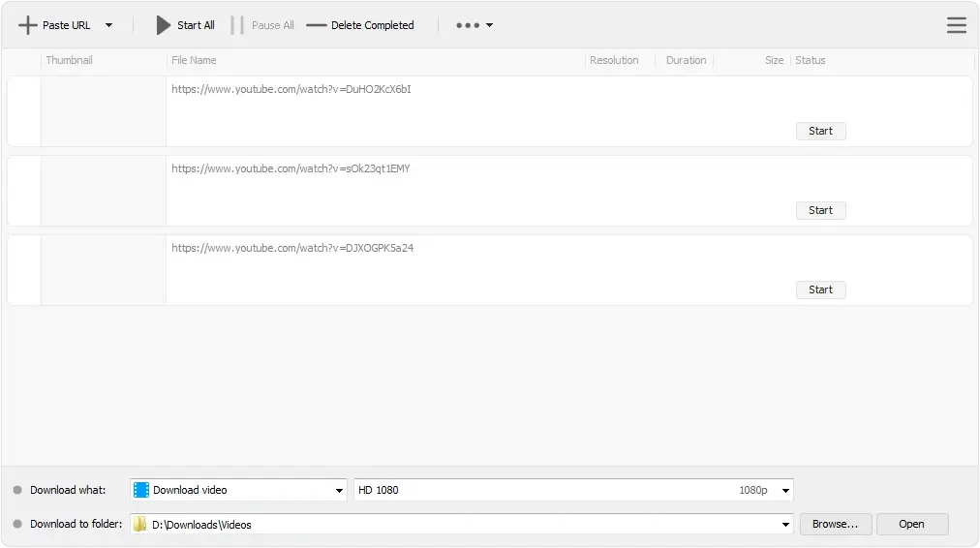Click Open to view download folder
The height and width of the screenshot is (548, 980).
point(912,524)
